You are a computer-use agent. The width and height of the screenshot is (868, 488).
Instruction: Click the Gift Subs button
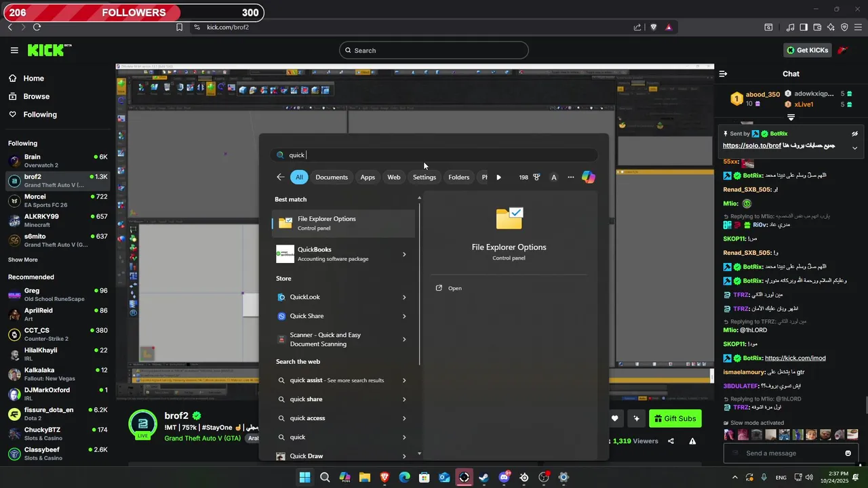click(675, 419)
